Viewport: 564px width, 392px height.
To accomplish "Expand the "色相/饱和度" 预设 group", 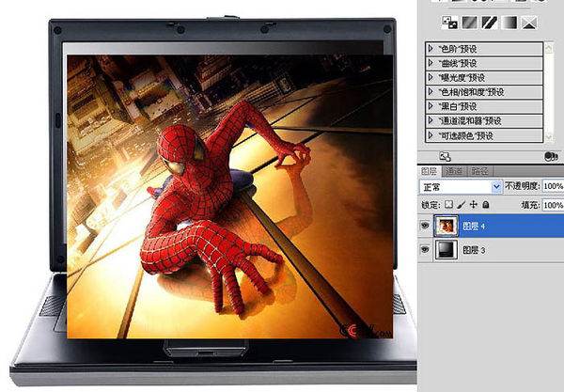I will (x=431, y=92).
